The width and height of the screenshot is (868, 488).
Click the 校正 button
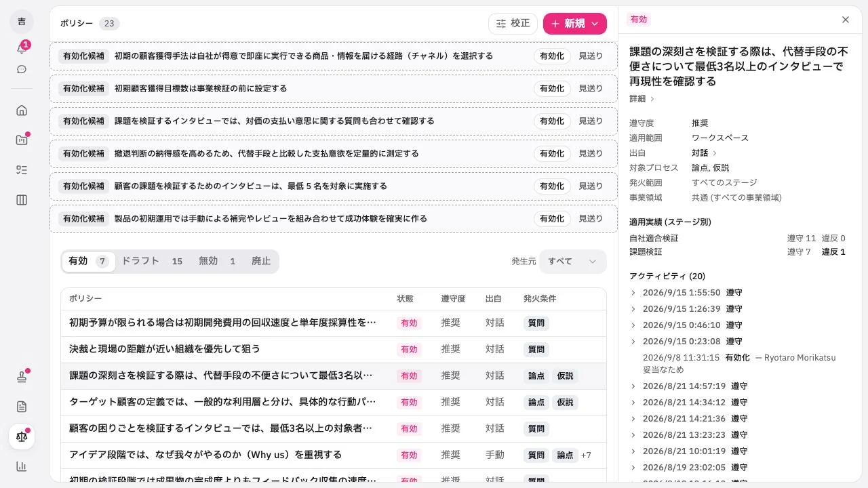513,24
